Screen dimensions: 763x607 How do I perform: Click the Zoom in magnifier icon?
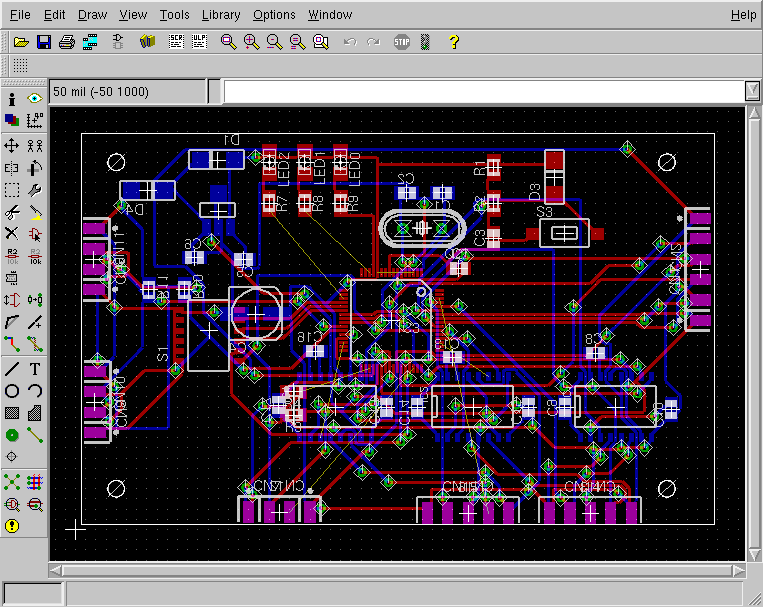click(x=251, y=42)
